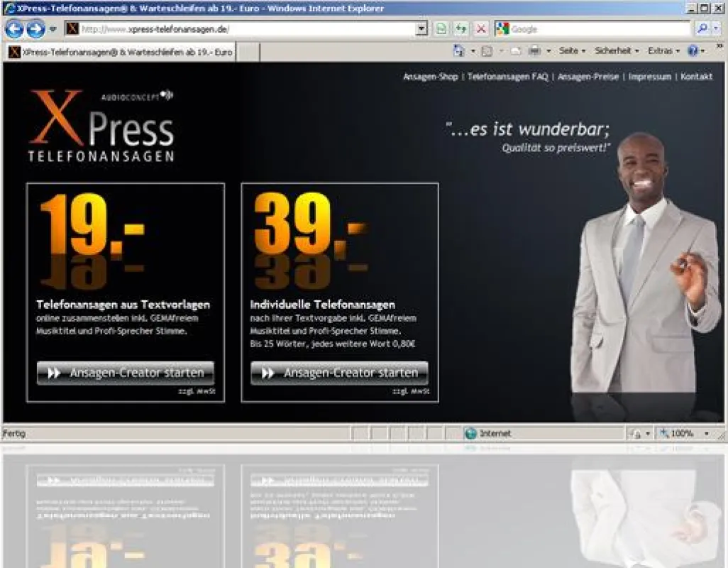The image size is (728, 568).
Task: Click the Google search provider icon
Action: (x=502, y=29)
